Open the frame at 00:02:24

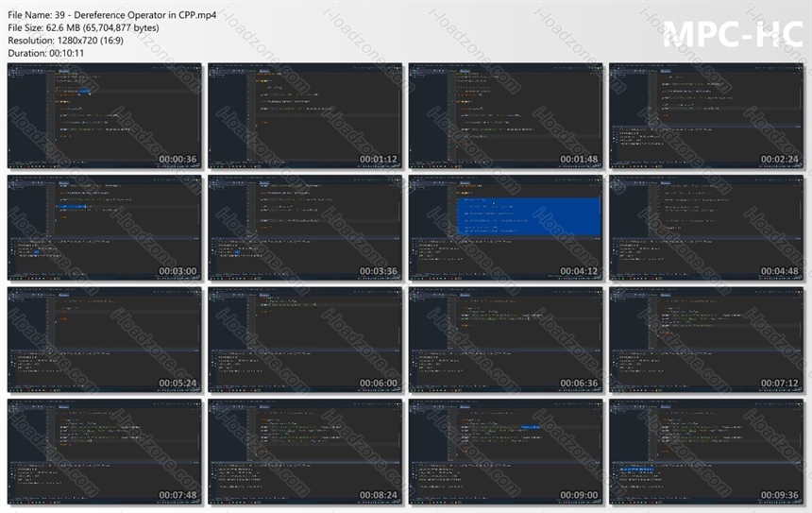click(706, 116)
